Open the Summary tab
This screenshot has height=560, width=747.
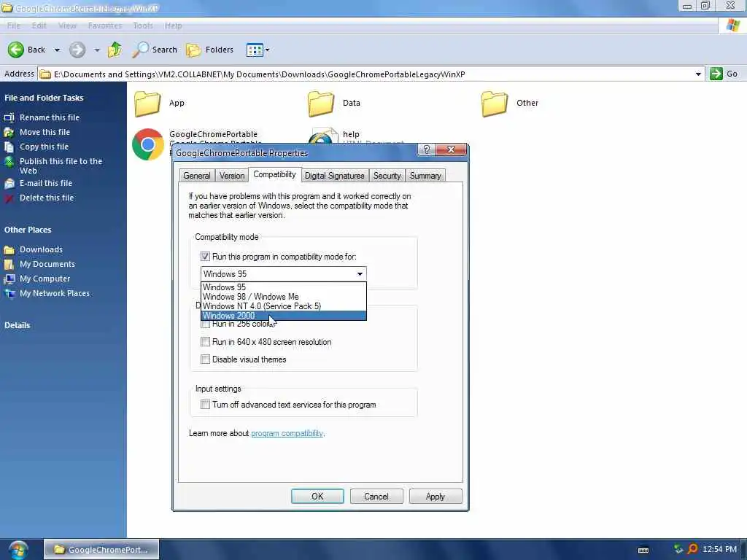pyautogui.click(x=425, y=176)
